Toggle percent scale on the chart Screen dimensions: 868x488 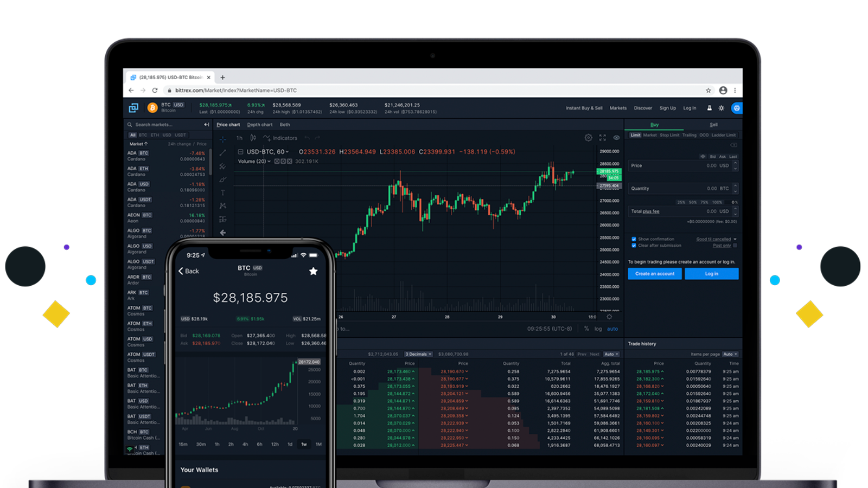click(x=586, y=329)
